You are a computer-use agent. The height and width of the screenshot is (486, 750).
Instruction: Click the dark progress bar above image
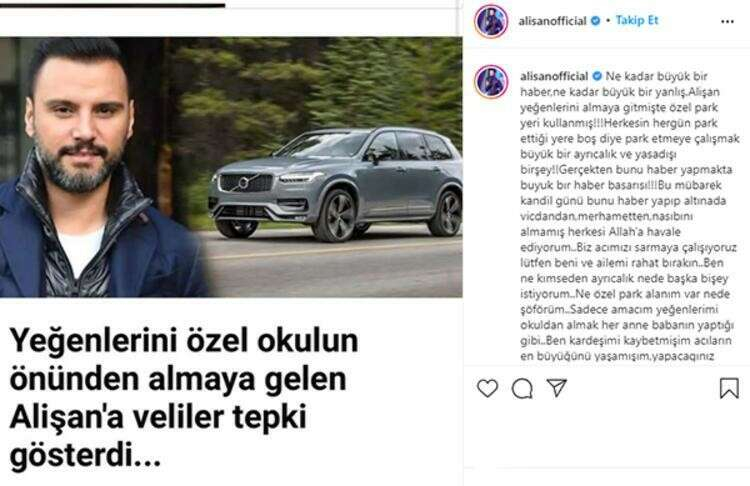pyautogui.click(x=112, y=5)
